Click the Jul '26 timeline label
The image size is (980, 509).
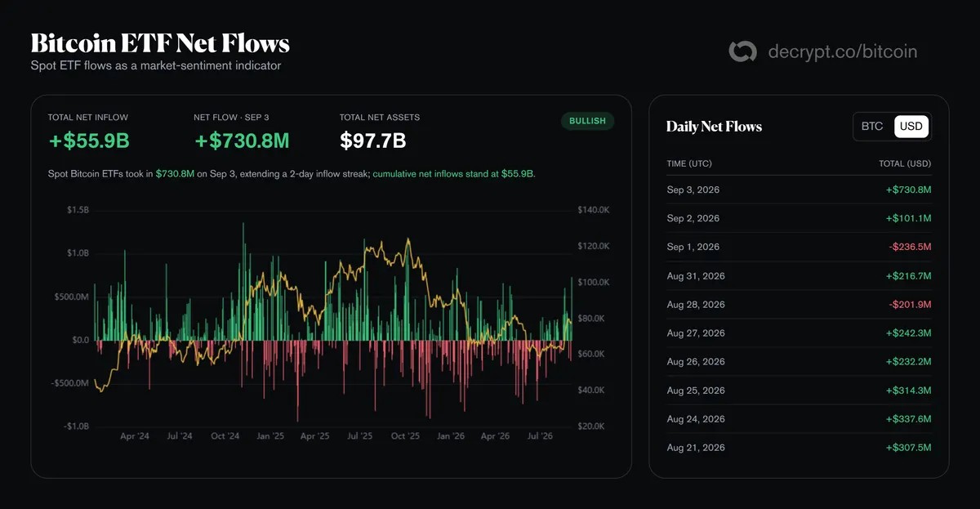coord(540,436)
